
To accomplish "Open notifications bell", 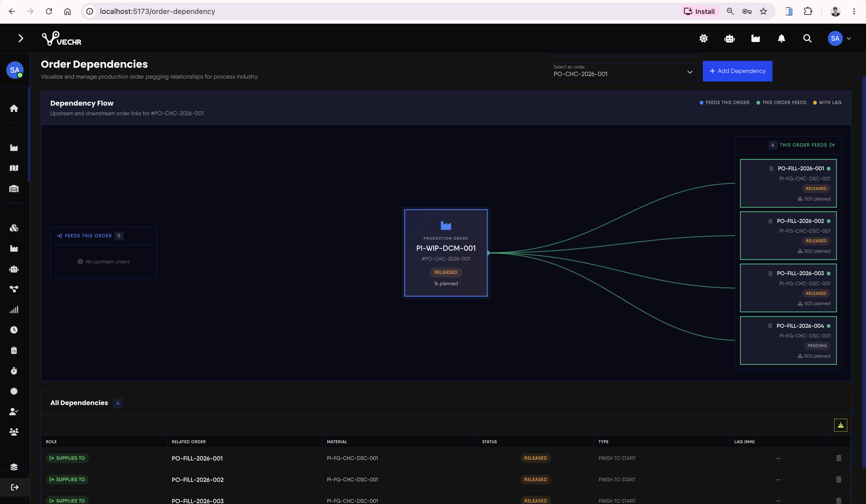I will pyautogui.click(x=781, y=38).
